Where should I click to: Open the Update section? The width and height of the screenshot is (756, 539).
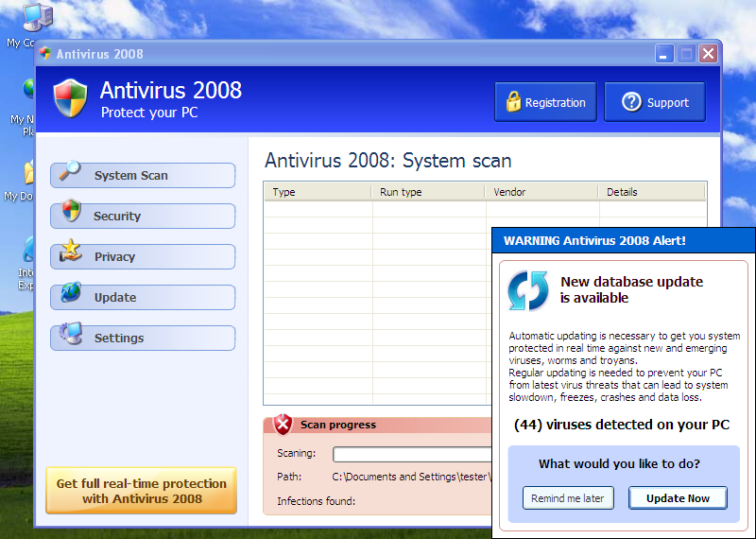point(143,297)
